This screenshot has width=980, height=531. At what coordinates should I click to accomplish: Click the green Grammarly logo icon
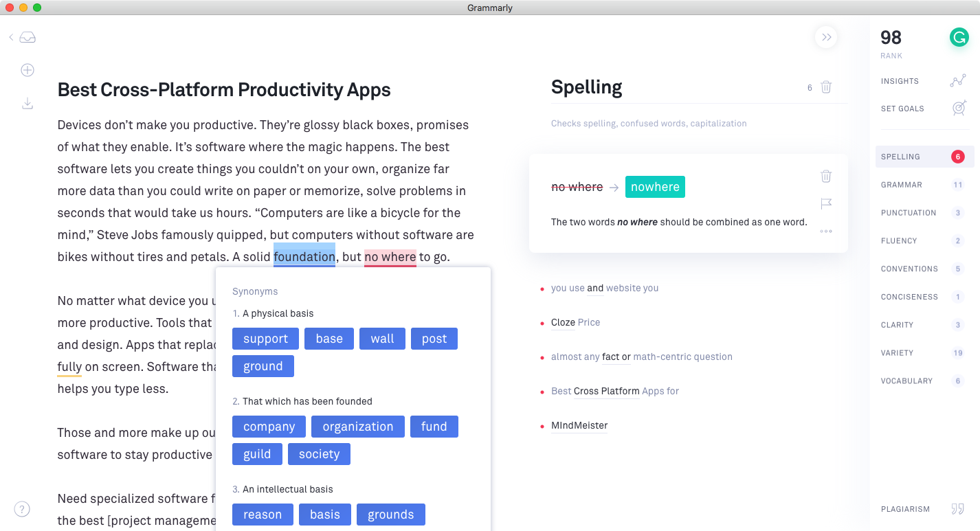pos(959,38)
